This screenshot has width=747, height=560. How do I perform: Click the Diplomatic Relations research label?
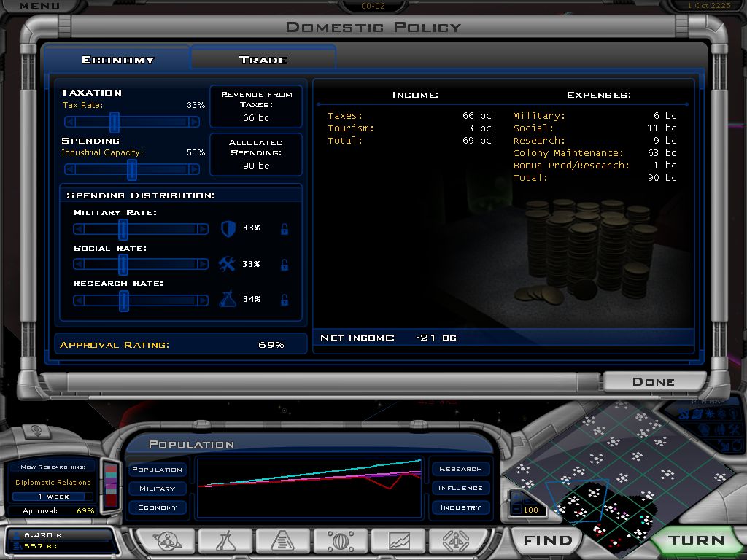point(53,483)
